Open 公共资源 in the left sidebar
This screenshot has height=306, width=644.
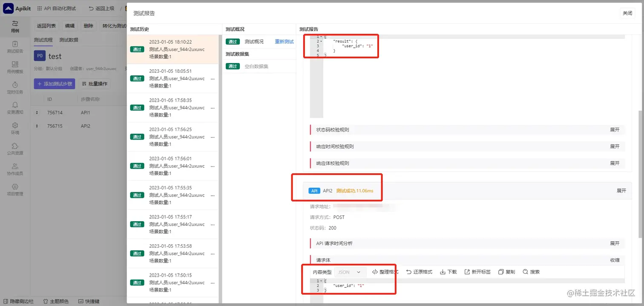click(x=15, y=149)
